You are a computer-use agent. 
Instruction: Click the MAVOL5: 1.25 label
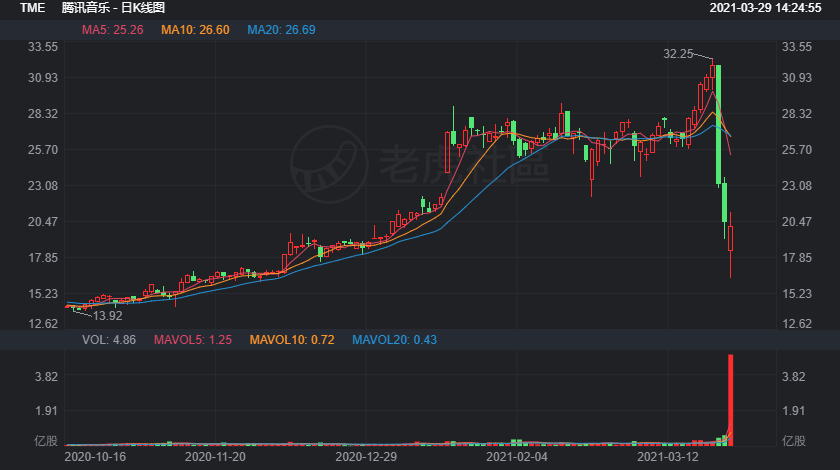(x=193, y=340)
